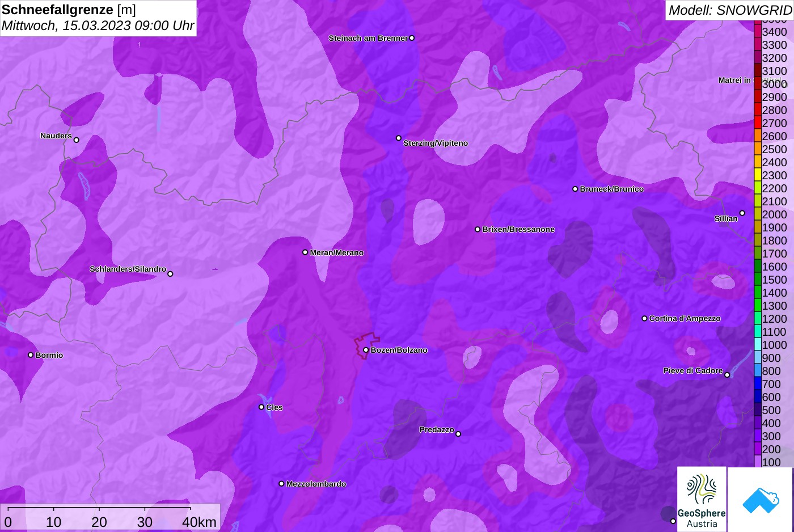The width and height of the screenshot is (794, 532).
Task: Click the Predazzo location marker dot
Action: click(458, 434)
